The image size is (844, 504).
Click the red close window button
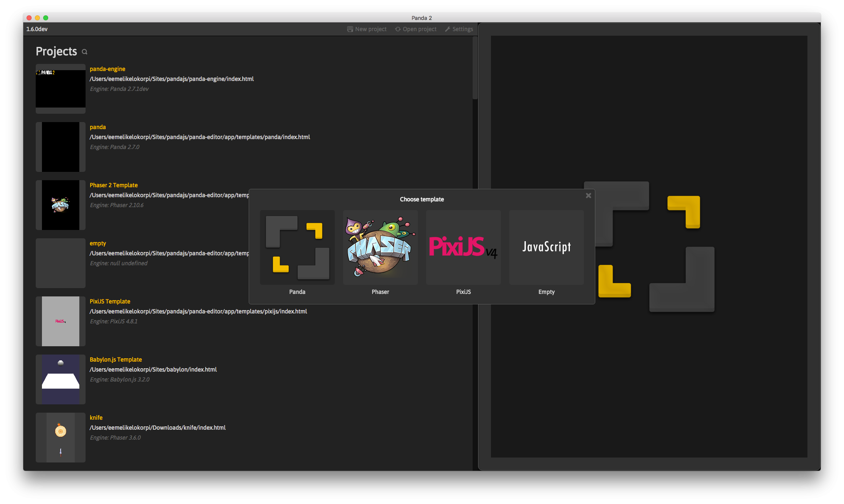coord(29,18)
